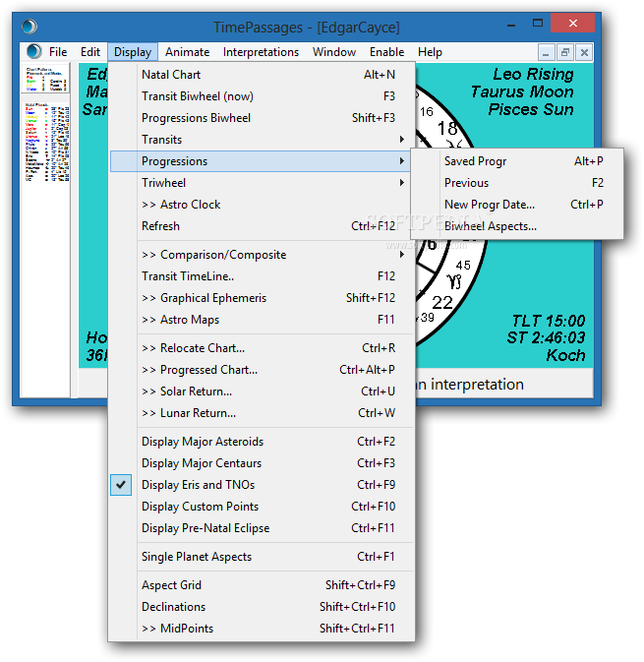Choose Lunar Return... entry
The image size is (644, 662).
(x=262, y=413)
